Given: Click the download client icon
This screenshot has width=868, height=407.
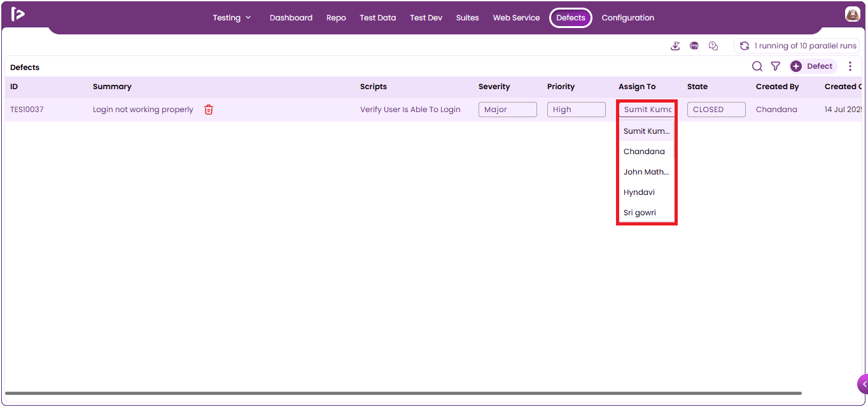Looking at the screenshot, I should pos(675,46).
